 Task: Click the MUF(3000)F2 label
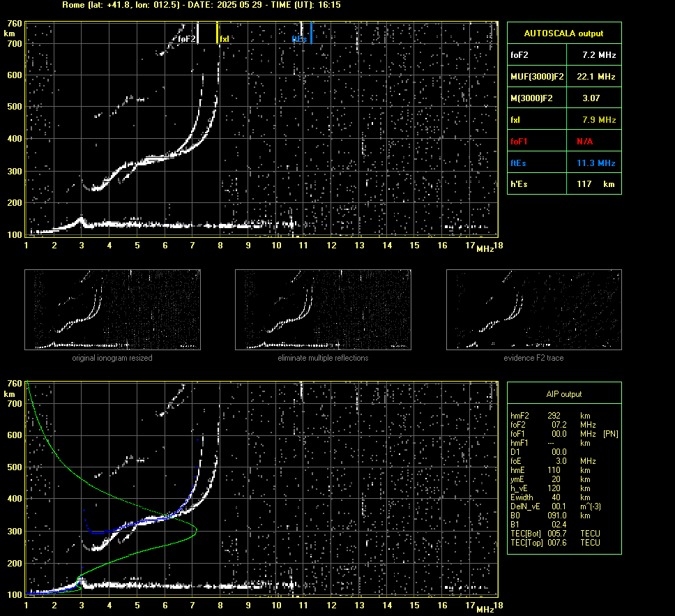click(x=537, y=76)
